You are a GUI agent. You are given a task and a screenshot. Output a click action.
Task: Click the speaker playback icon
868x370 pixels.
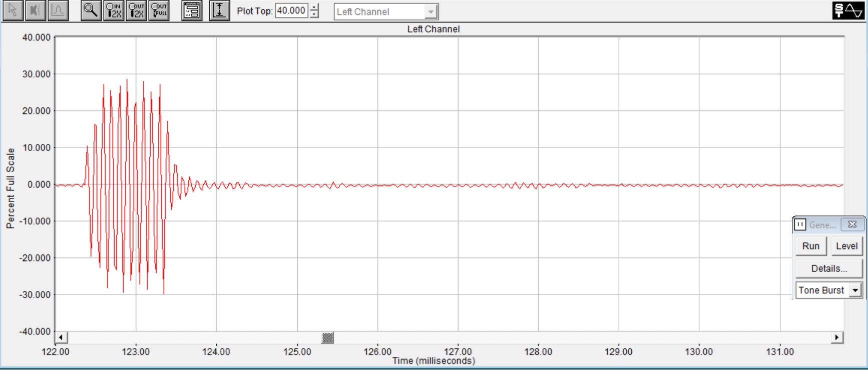point(36,10)
